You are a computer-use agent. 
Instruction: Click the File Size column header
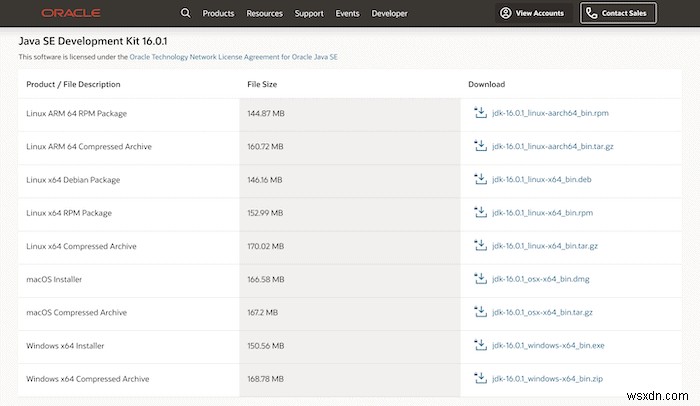coord(262,84)
